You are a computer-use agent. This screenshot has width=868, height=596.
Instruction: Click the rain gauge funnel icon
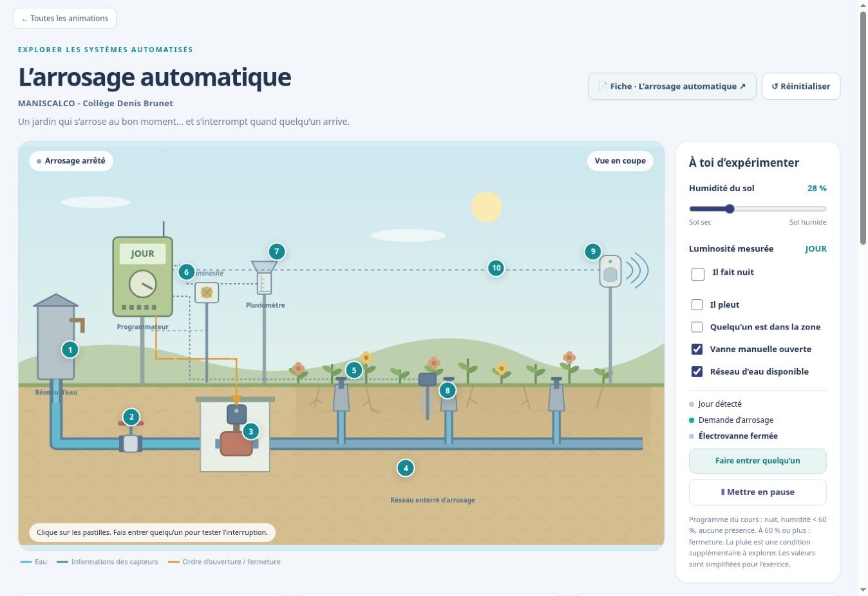pos(264,277)
